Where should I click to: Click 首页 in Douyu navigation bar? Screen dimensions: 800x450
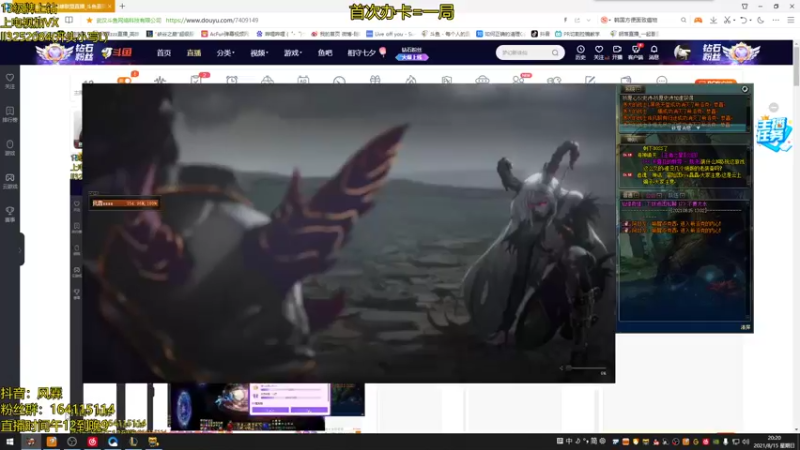[x=163, y=53]
